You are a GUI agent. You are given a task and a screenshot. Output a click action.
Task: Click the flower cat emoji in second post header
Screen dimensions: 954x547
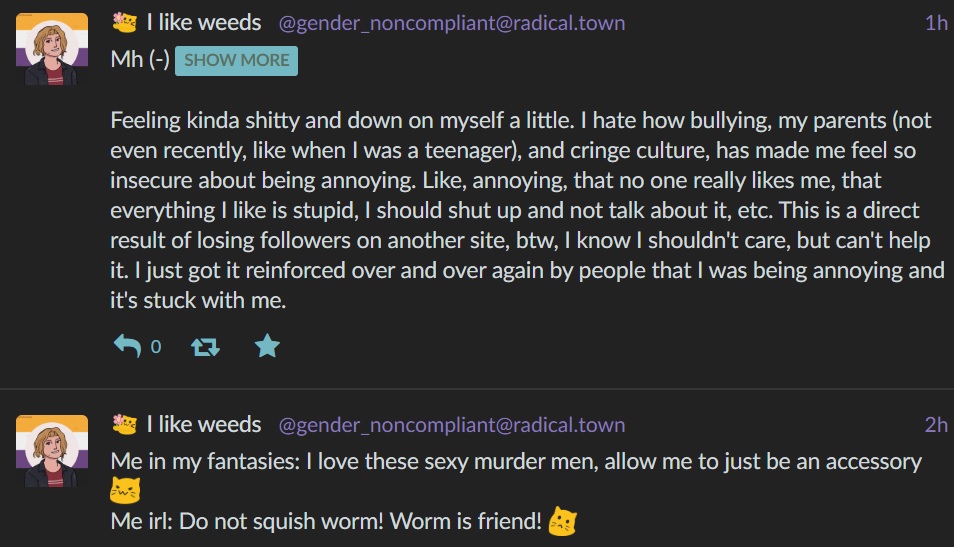pyautogui.click(x=125, y=424)
